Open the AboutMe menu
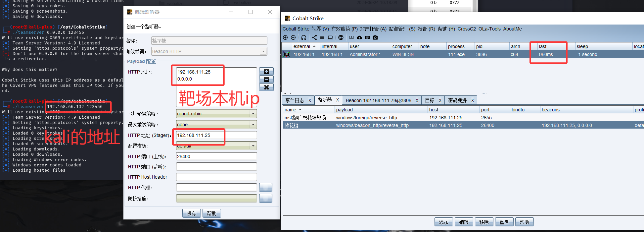Image resolution: width=644 pixels, height=232 pixels. point(513,29)
